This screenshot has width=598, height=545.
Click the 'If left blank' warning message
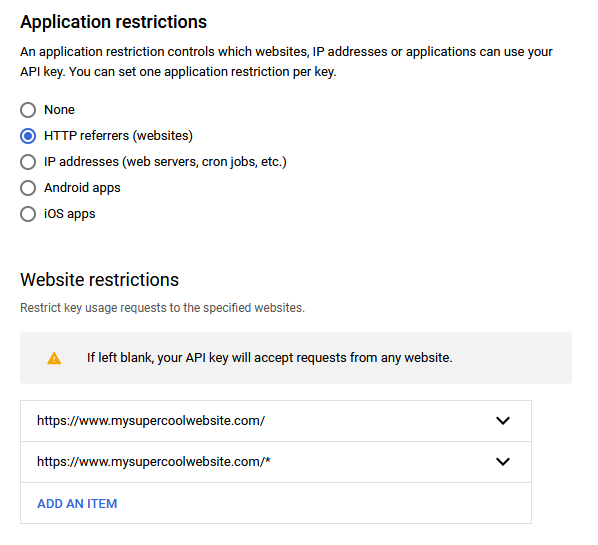click(x=270, y=358)
